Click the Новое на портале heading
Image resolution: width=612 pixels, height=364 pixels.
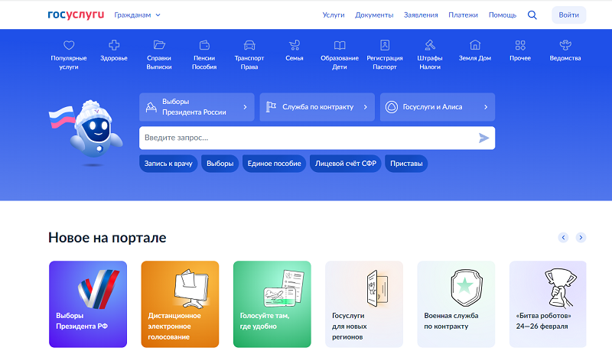click(107, 238)
